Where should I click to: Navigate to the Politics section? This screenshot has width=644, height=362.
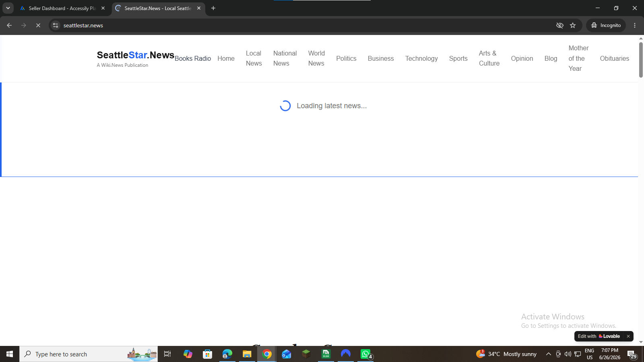(346, 58)
